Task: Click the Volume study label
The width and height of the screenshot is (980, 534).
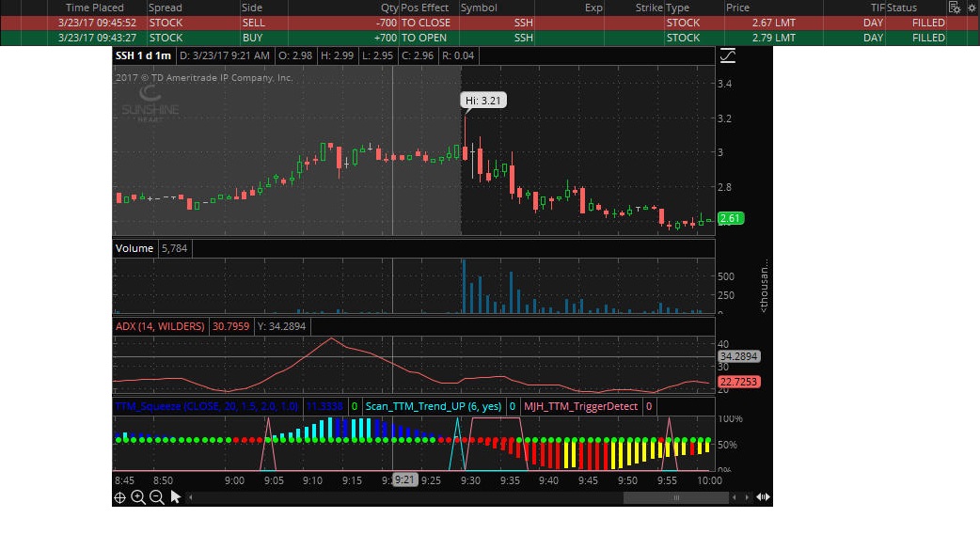Action: tap(134, 248)
